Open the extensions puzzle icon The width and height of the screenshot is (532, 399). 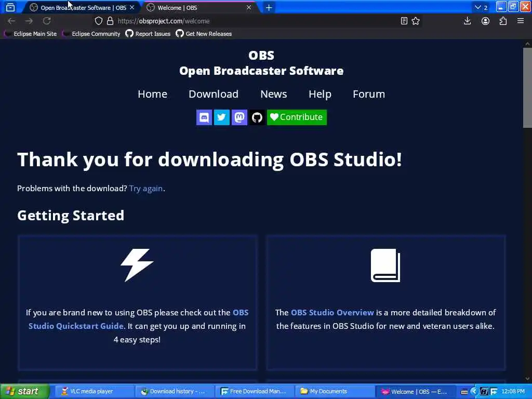click(503, 21)
